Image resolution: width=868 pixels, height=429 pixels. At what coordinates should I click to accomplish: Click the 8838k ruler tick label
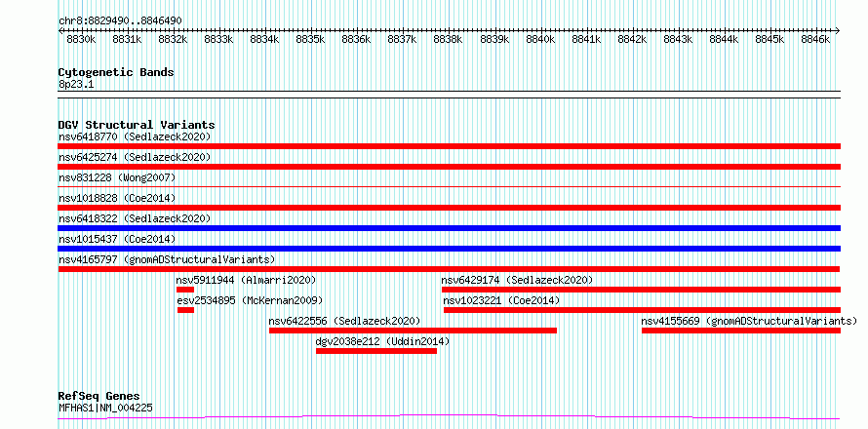click(x=449, y=40)
